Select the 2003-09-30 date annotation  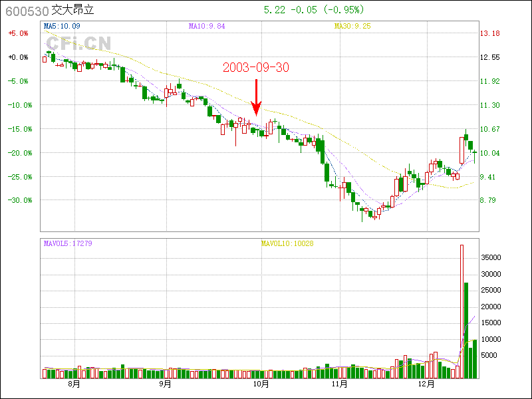point(256,68)
